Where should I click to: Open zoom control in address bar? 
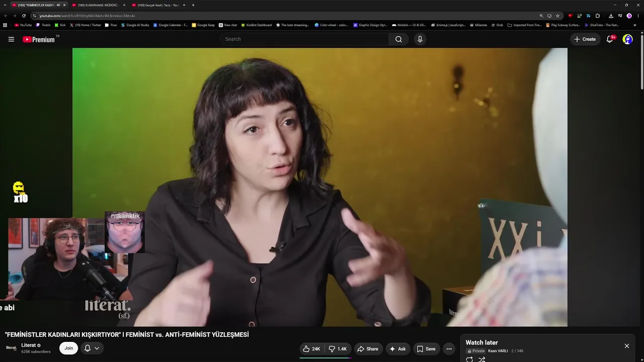tap(541, 16)
